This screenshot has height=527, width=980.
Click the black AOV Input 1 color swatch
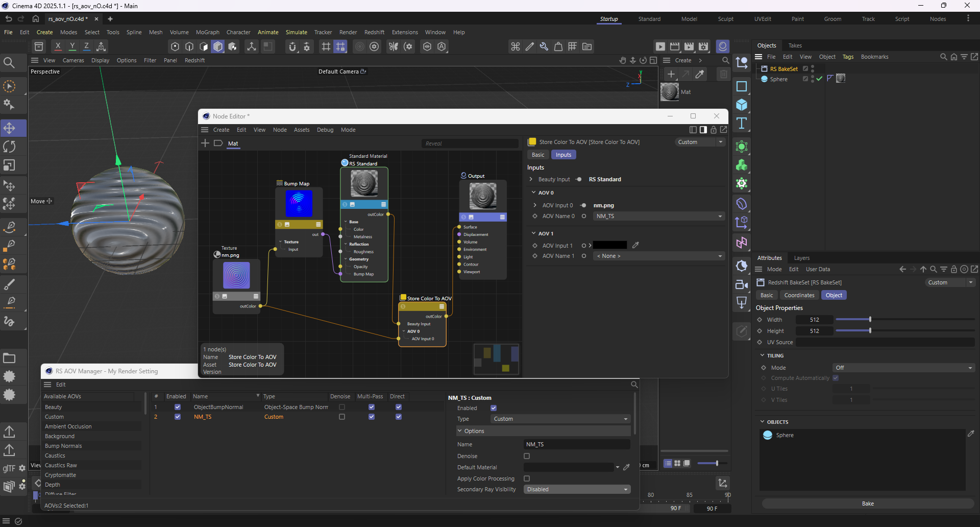click(610, 245)
